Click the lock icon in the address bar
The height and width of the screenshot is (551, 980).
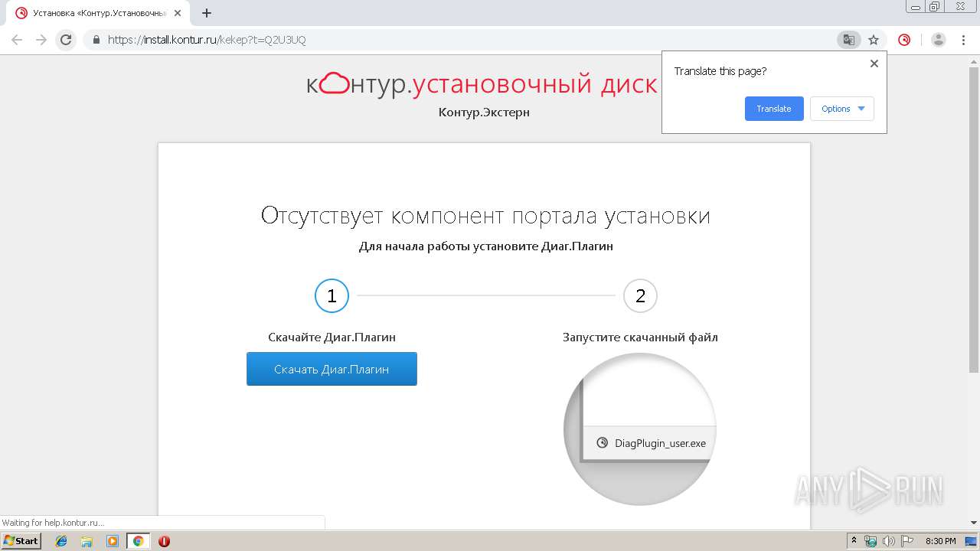(96, 40)
